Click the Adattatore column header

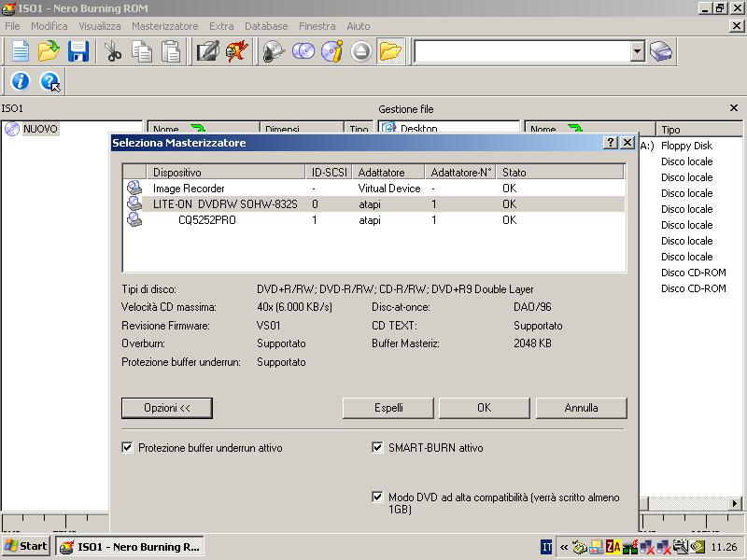coord(388,172)
